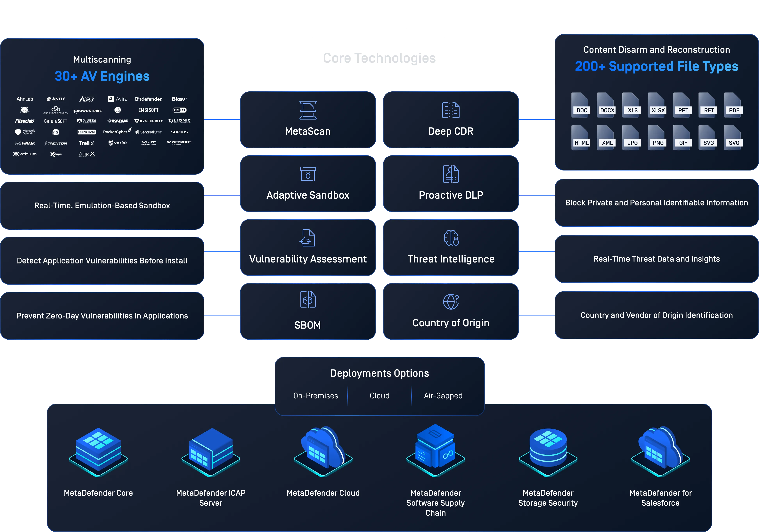759x532 pixels.
Task: Choose the Air-Gapped deployment option
Action: pos(443,396)
